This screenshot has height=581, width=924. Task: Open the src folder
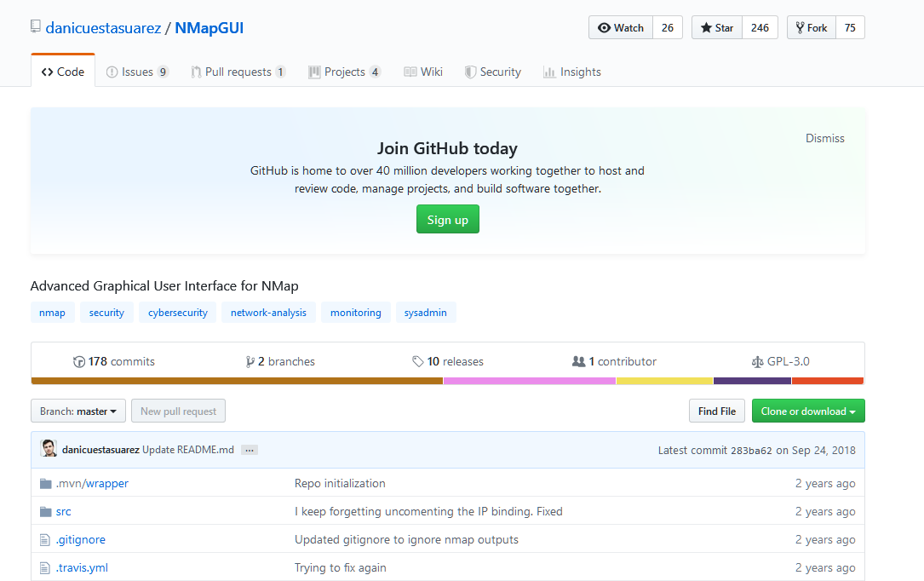pos(64,511)
